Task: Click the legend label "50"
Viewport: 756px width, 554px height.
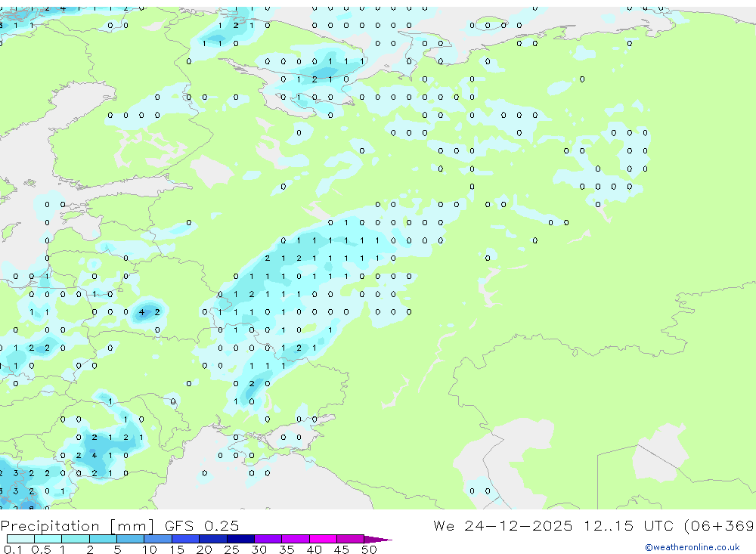Action: (370, 549)
